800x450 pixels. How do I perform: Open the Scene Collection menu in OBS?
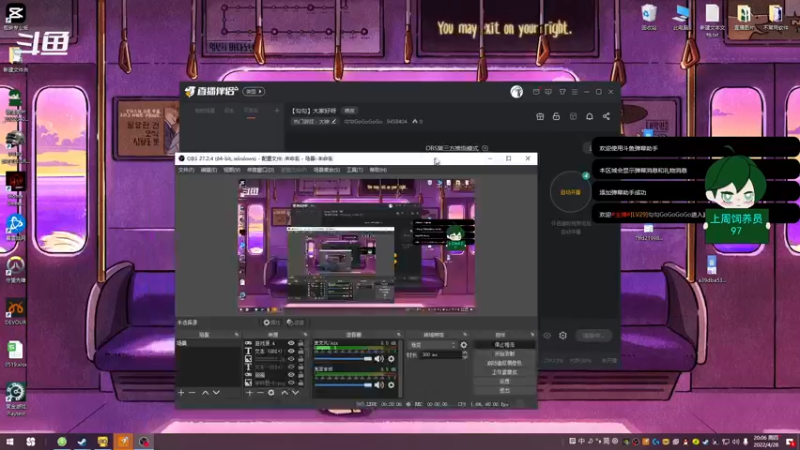[x=327, y=170]
